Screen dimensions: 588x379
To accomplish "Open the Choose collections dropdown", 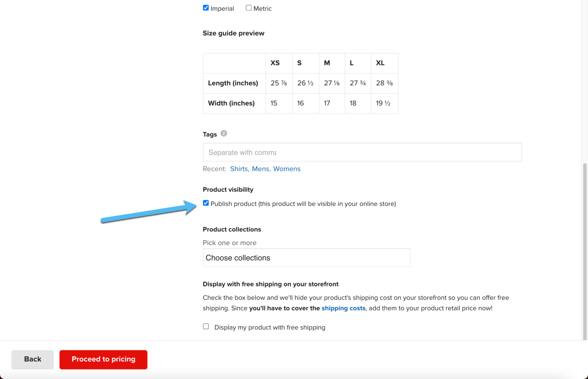I will pos(306,258).
